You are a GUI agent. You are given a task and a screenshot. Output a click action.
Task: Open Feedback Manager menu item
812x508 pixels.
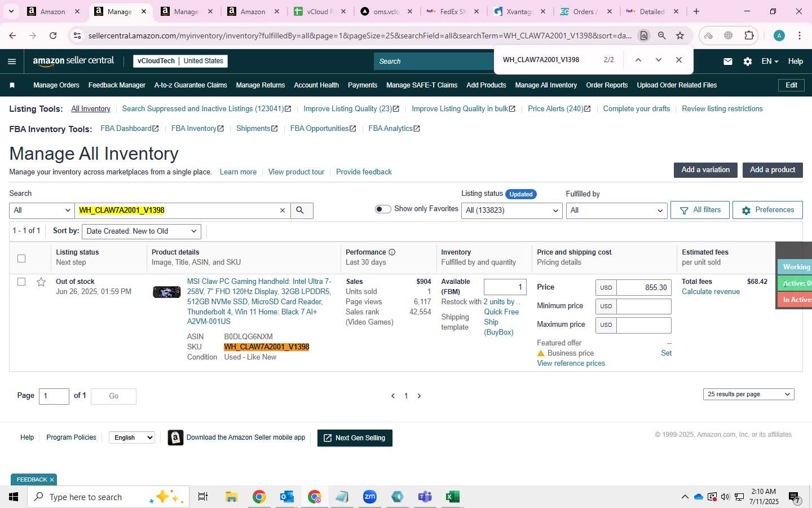(117, 85)
